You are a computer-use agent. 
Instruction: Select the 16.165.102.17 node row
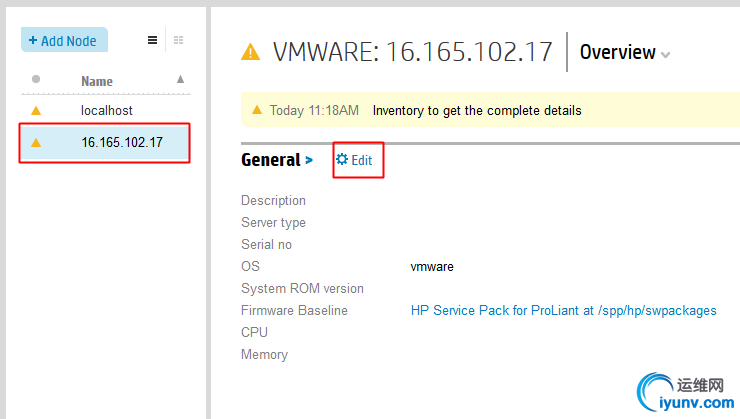tap(121, 142)
